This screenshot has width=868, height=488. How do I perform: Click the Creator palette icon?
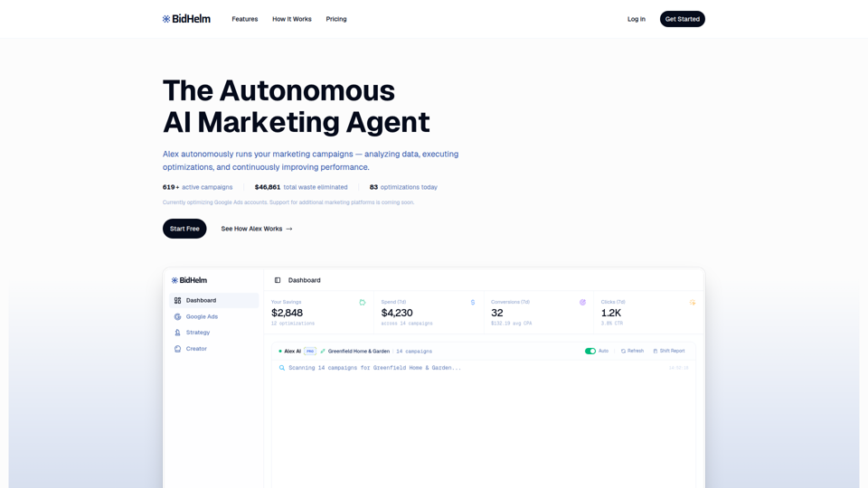pos(178,349)
